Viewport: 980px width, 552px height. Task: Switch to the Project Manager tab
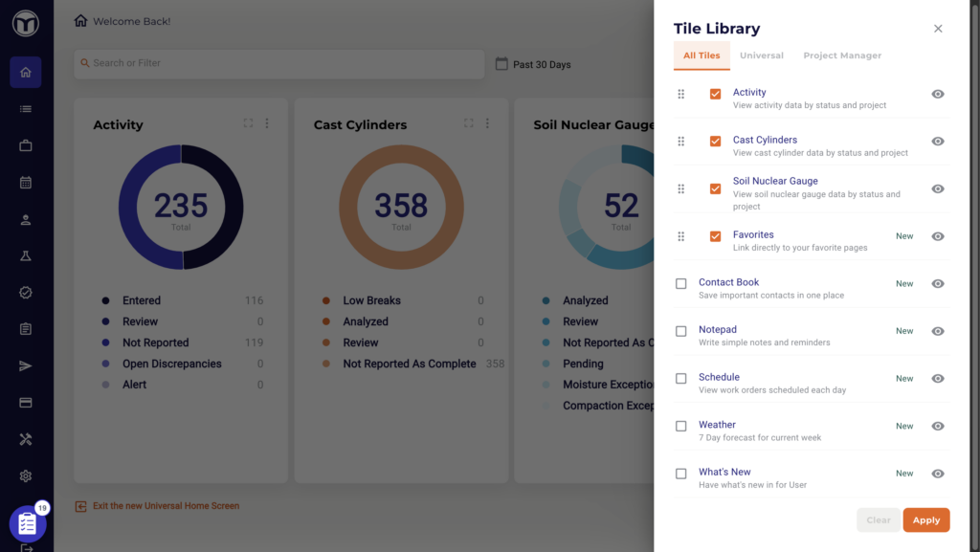842,55
